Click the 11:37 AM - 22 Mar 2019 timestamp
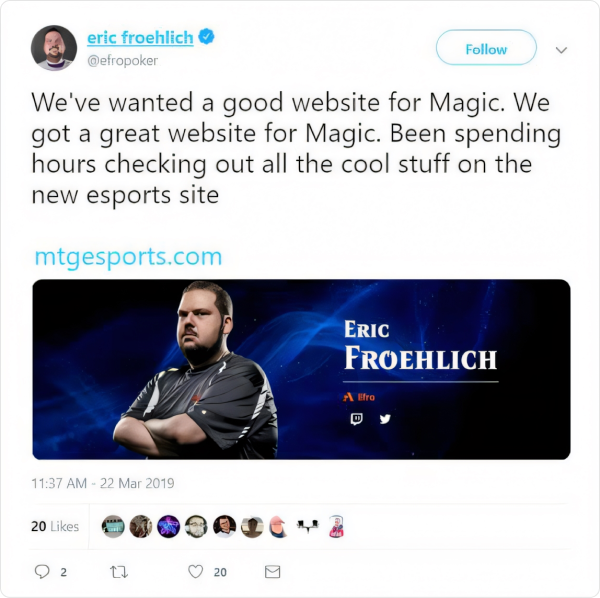Screen dimensions: 600x598 click(103, 483)
